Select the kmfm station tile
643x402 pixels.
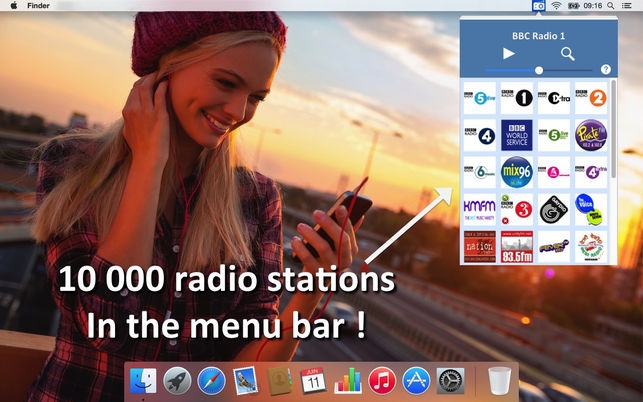pyautogui.click(x=480, y=210)
